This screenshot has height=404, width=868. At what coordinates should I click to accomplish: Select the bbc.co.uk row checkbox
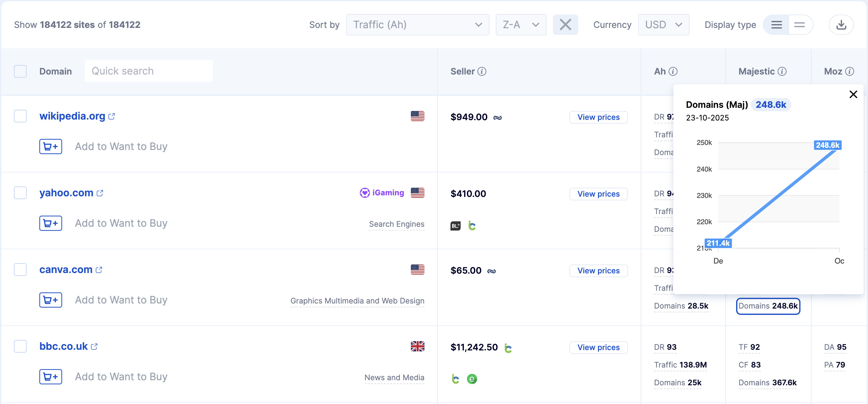click(20, 346)
